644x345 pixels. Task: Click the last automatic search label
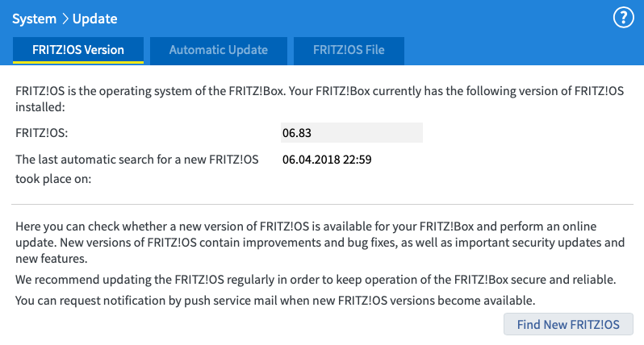coord(136,169)
